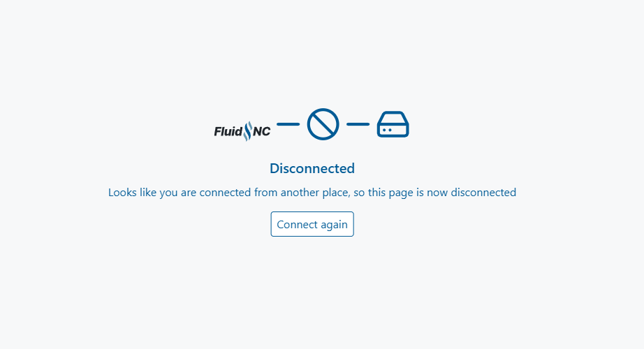Select the word Fluid in the logo
The image size is (644, 349).
click(x=228, y=131)
